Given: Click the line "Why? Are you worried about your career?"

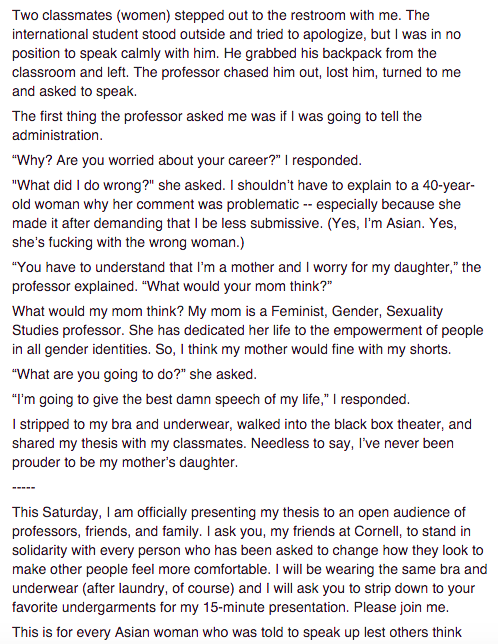Looking at the screenshot, I should pyautogui.click(x=187, y=160).
